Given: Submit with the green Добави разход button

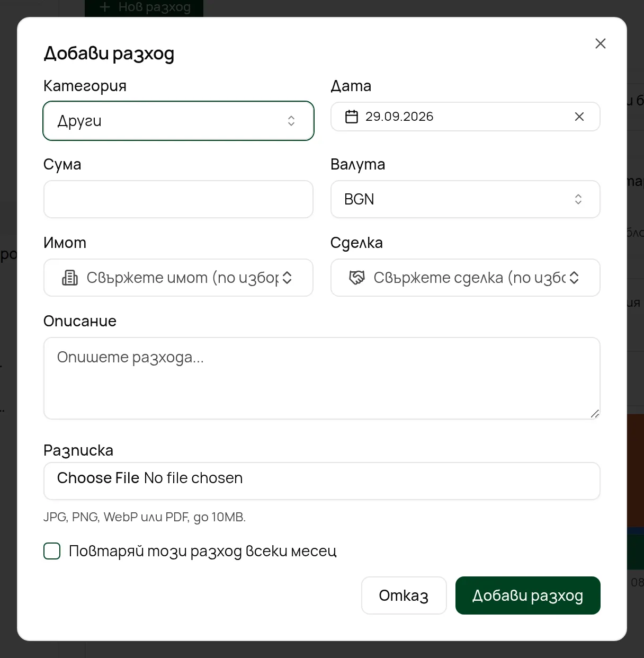Looking at the screenshot, I should 528,595.
